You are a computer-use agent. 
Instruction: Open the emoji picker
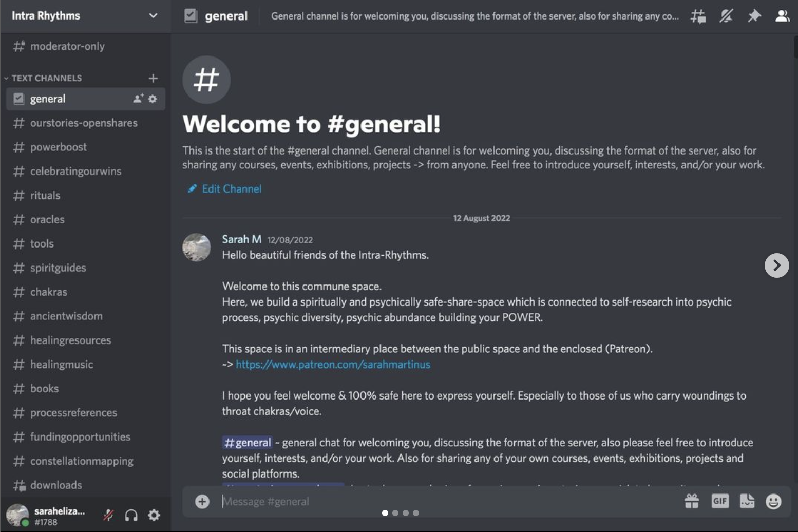pyautogui.click(x=773, y=501)
